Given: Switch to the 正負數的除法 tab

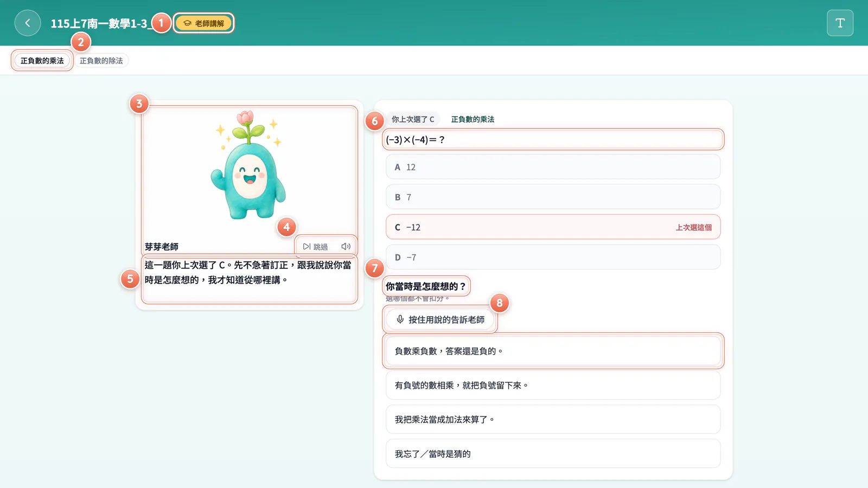Looking at the screenshot, I should (101, 61).
